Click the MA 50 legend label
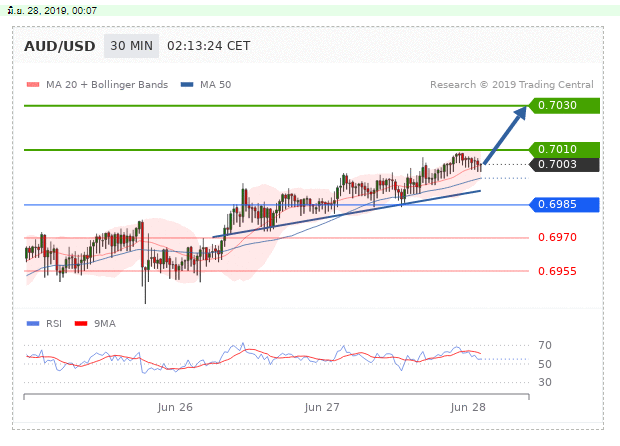The height and width of the screenshot is (446, 620). [x=215, y=85]
